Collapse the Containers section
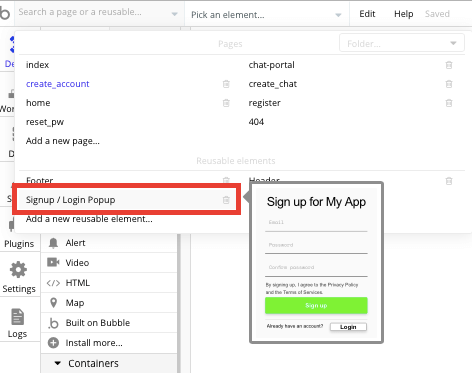The width and height of the screenshot is (472, 373). coord(58,363)
